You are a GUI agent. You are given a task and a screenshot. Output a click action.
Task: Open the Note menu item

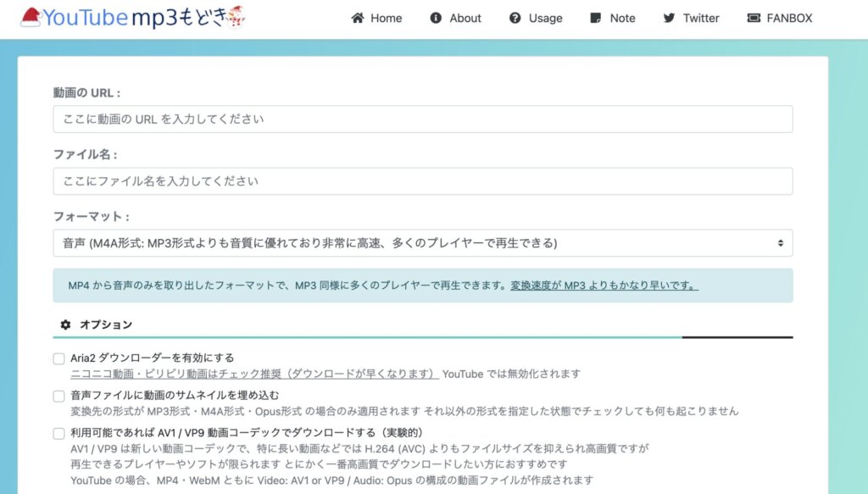pos(613,19)
